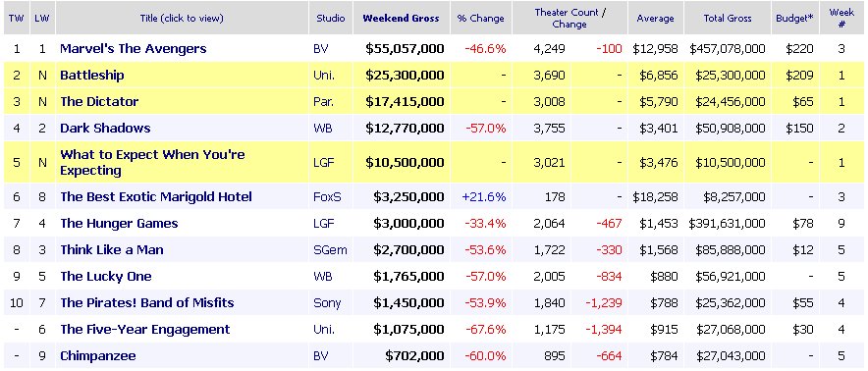Sort table by Studio column header
This screenshot has width=868, height=371.
tap(331, 19)
